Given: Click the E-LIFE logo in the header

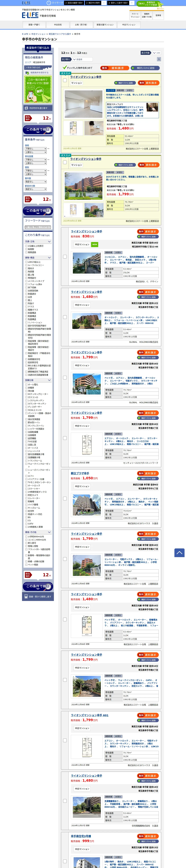Looking at the screenshot, I should click(30, 15).
